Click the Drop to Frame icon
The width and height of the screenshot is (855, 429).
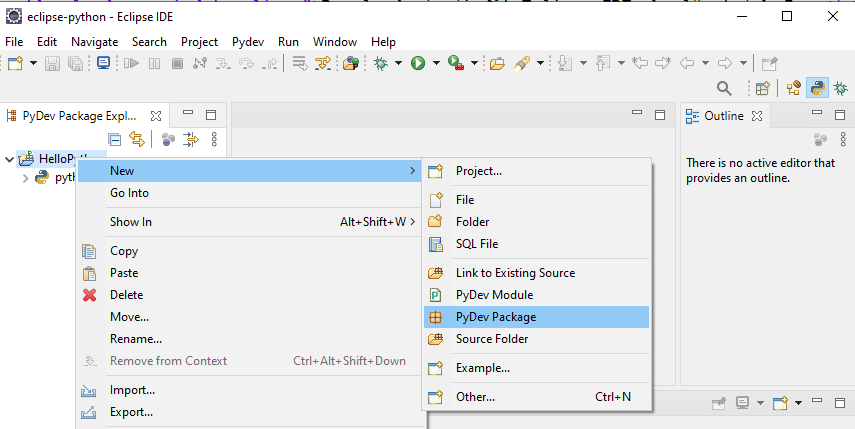300,63
